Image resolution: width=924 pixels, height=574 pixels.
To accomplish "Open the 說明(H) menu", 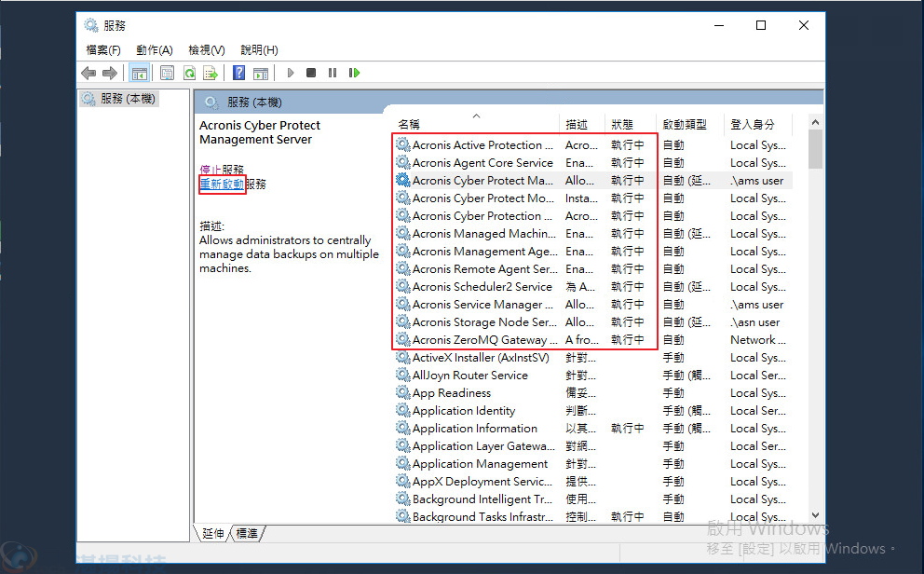I will pos(259,50).
